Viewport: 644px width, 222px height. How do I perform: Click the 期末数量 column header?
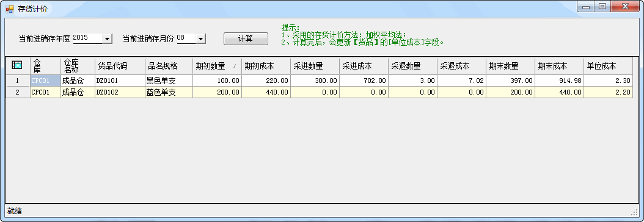511,65
